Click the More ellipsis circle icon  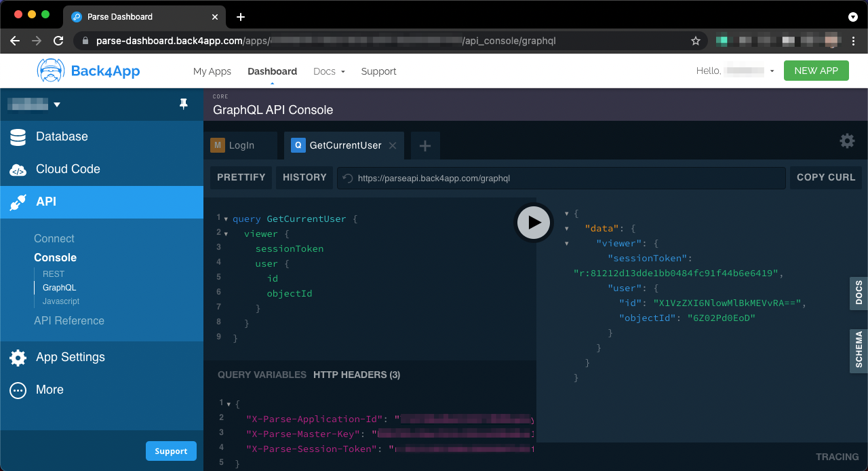click(x=18, y=390)
